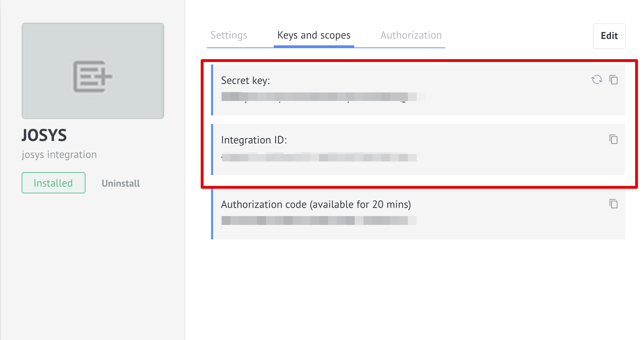Click the Authorization code label text
644x340 pixels.
(316, 205)
